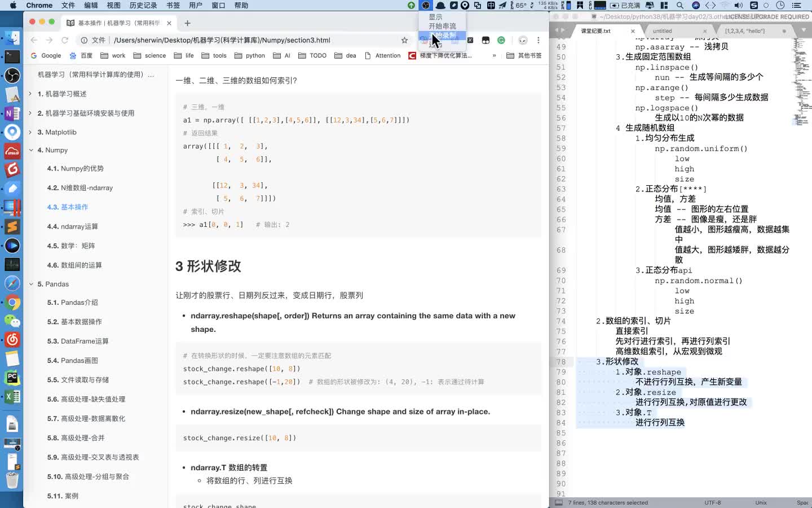Open the TODO bookmarks folder
The image size is (812, 508).
pyautogui.click(x=312, y=55)
